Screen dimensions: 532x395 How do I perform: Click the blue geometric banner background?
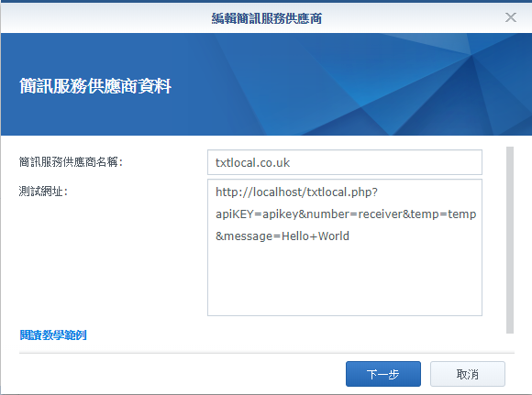[339, 84]
